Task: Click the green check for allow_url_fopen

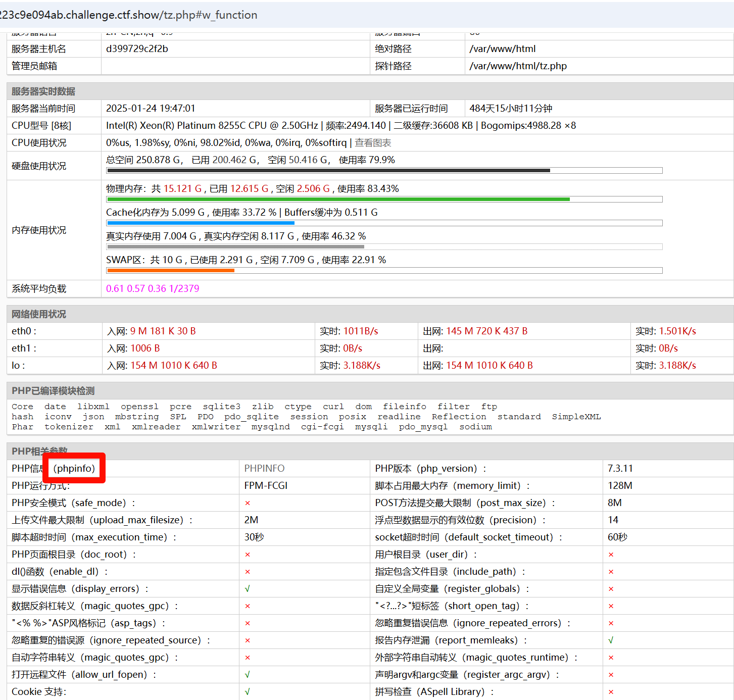Action: pos(248,675)
